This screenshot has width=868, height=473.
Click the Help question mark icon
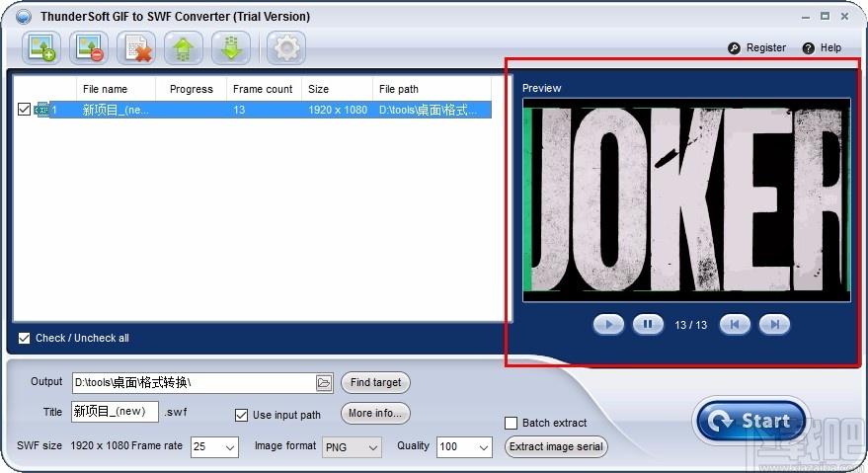coord(808,48)
